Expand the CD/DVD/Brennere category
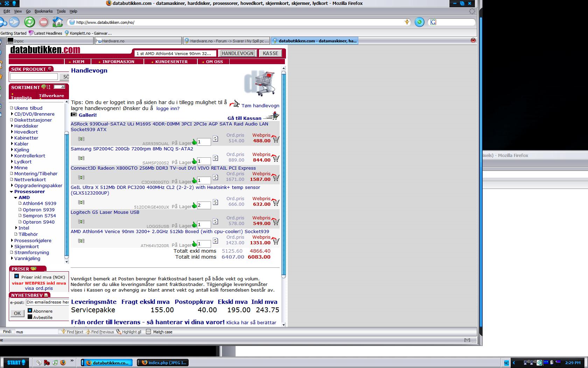Viewport: 588px width, 368px height. [12, 114]
